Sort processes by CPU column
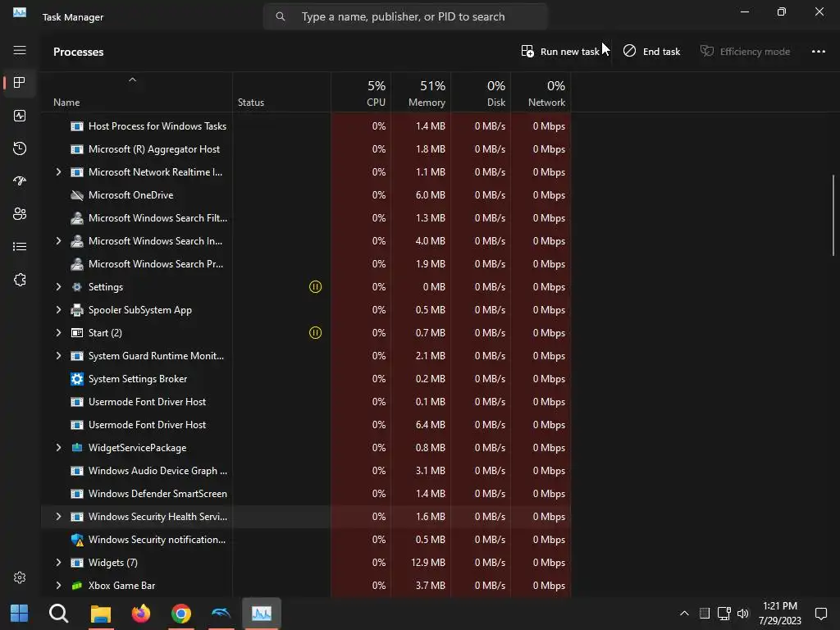This screenshot has width=840, height=630. pyautogui.click(x=361, y=92)
